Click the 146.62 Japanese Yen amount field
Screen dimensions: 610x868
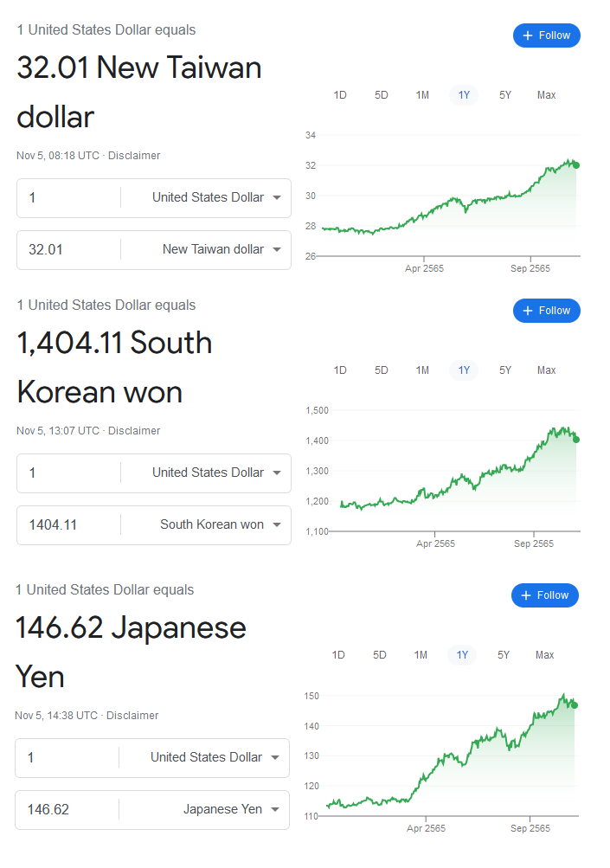[x=67, y=809]
